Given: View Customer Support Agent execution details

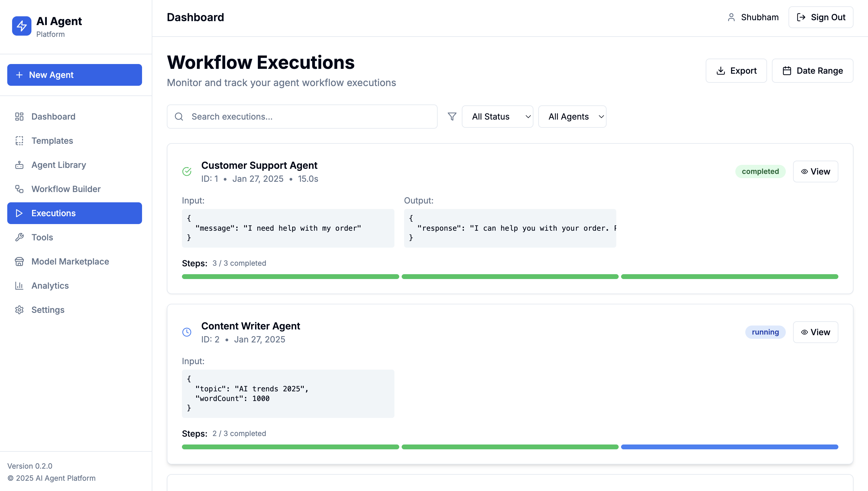Looking at the screenshot, I should [x=815, y=172].
